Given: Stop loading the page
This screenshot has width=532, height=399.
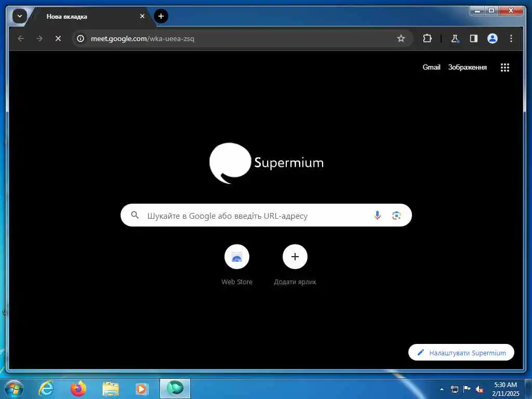Looking at the screenshot, I should click(58, 38).
